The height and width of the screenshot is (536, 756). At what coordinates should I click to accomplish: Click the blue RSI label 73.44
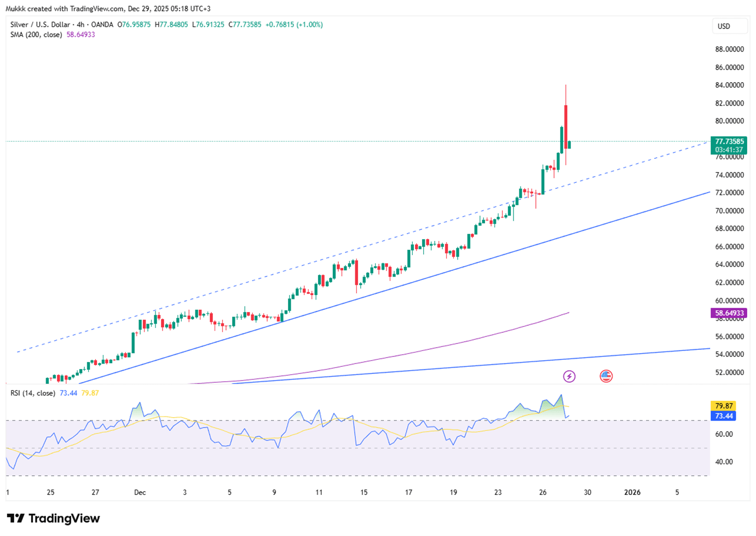724,416
